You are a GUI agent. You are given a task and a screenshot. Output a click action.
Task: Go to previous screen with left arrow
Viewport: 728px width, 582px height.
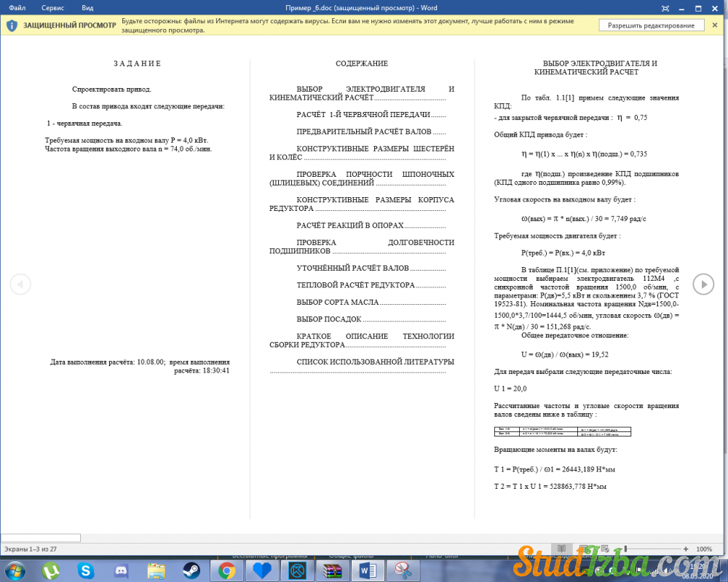(x=20, y=284)
